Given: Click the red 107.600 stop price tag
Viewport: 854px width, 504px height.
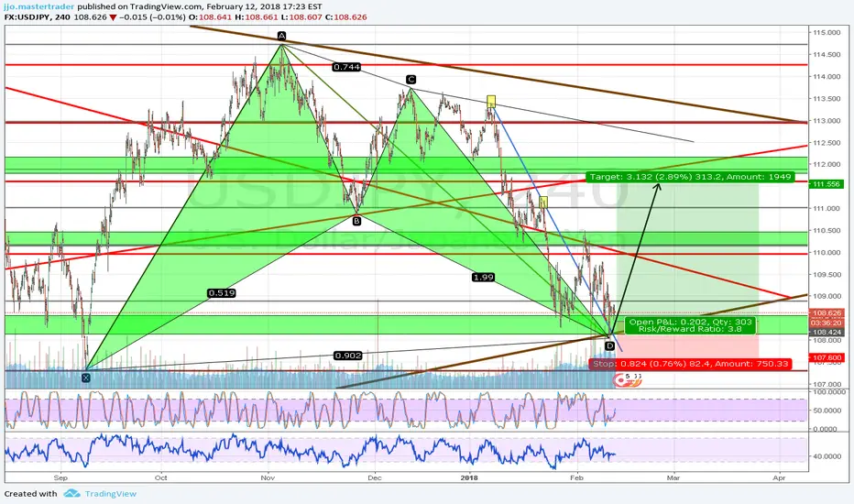Looking at the screenshot, I should click(827, 358).
